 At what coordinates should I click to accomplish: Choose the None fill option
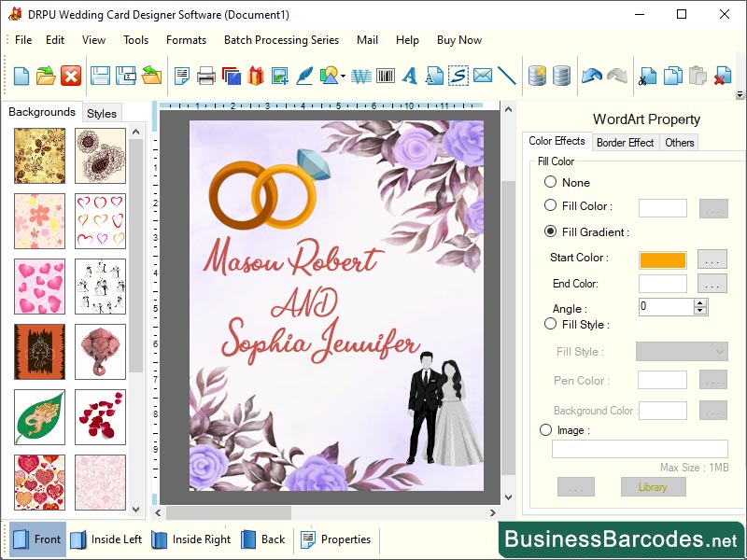[x=551, y=182]
